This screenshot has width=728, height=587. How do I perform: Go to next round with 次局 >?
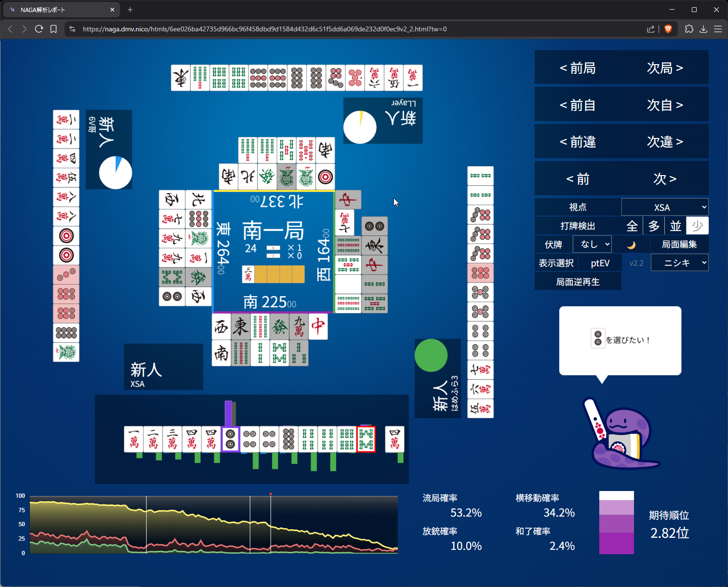tap(665, 68)
